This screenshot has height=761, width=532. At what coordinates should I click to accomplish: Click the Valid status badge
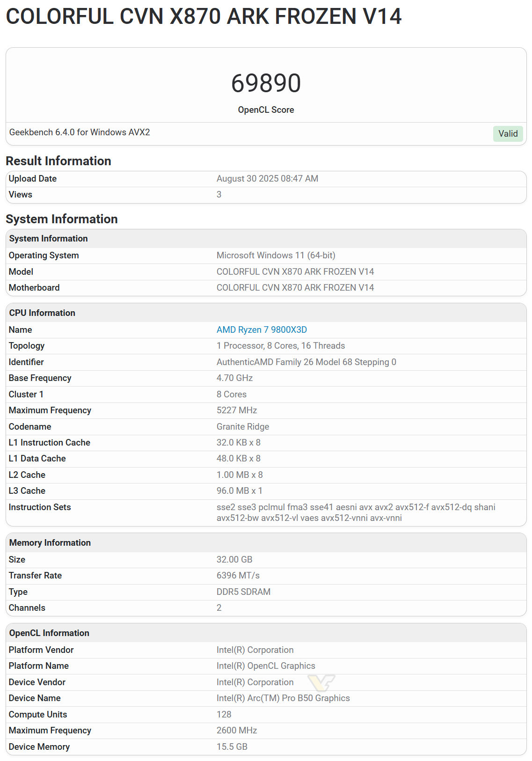pyautogui.click(x=508, y=133)
